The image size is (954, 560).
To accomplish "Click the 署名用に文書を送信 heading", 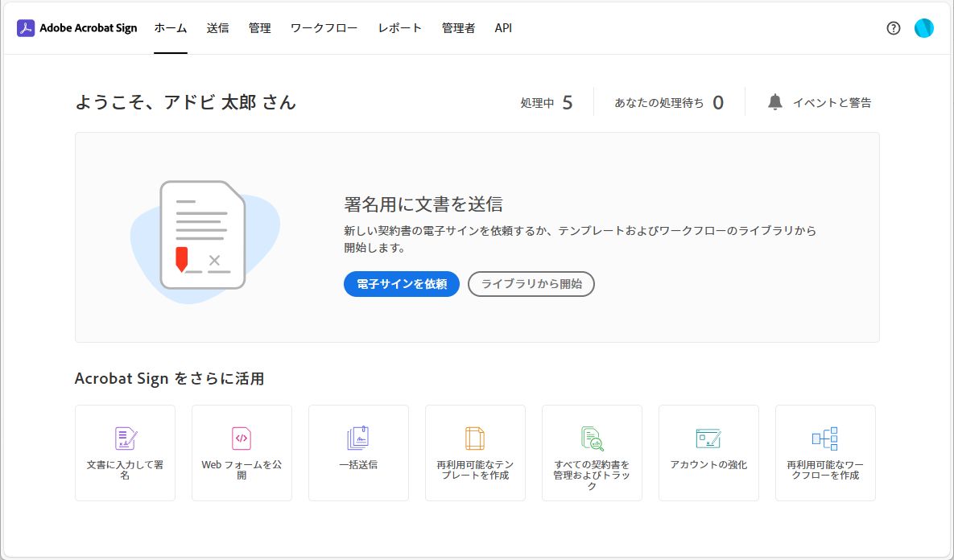I will [423, 204].
